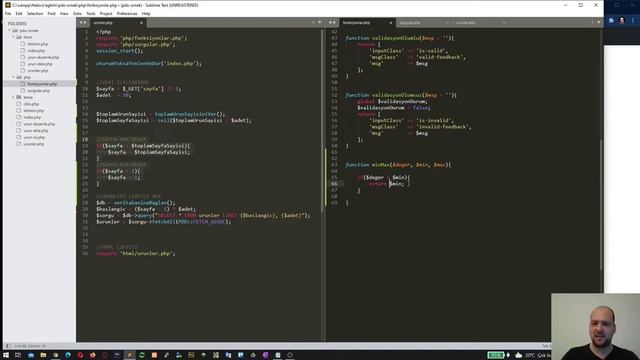Select fonksiyonlar.php in the sidebar

point(42,84)
